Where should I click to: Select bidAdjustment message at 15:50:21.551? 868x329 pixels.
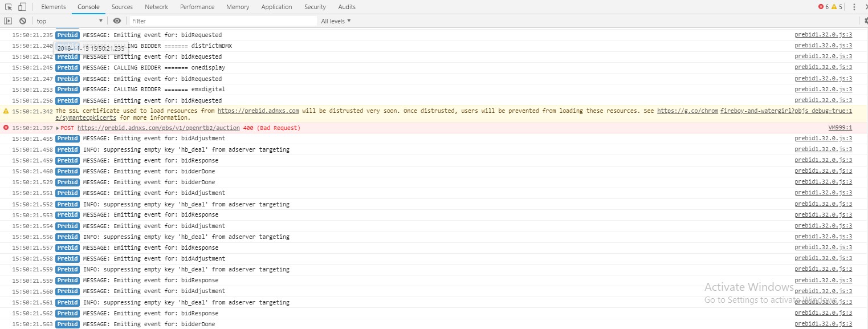154,193
